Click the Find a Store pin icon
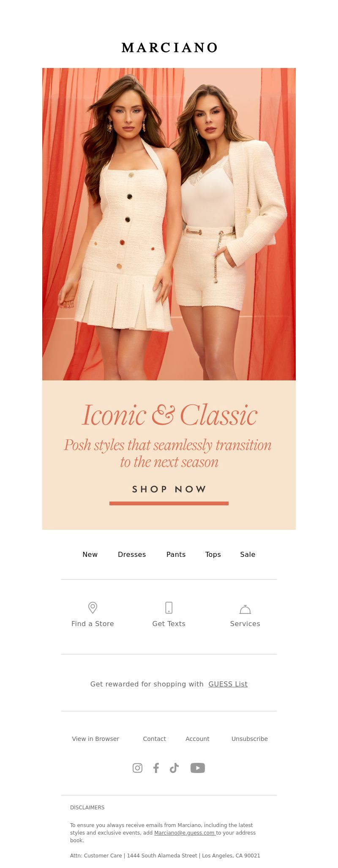Viewport: 338px width, 868px height. point(93,608)
